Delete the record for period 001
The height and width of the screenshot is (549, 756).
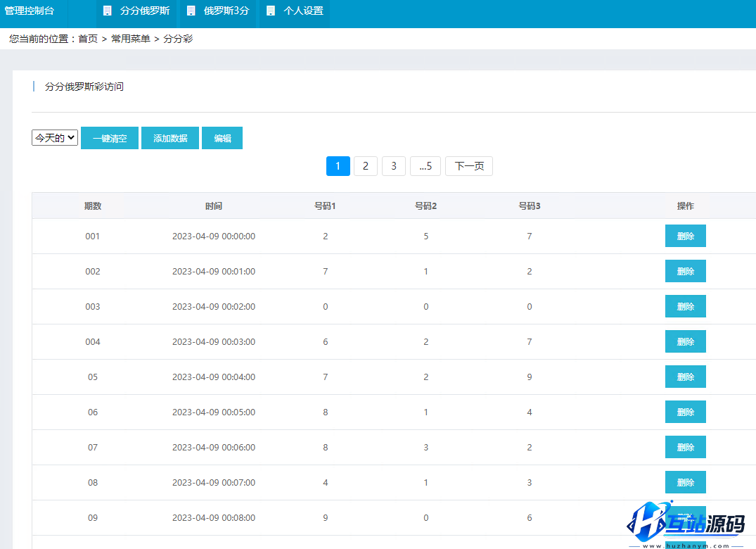685,236
